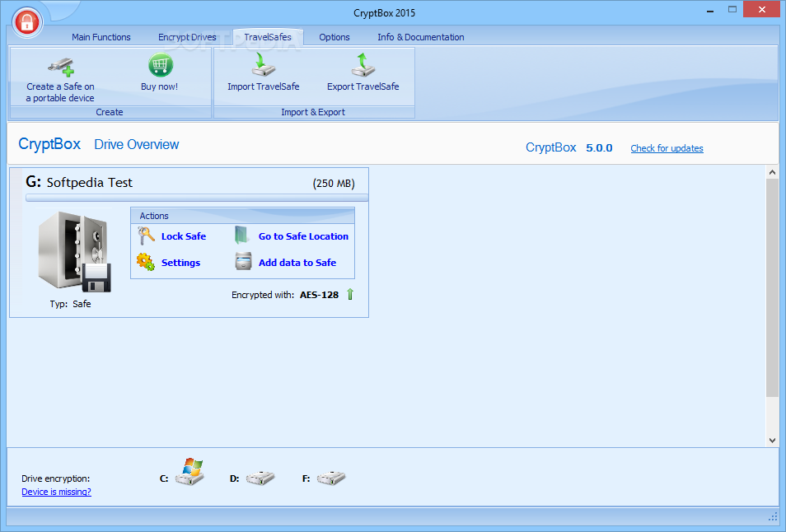Select the D: drive icon
This screenshot has height=532, width=786.
[260, 478]
